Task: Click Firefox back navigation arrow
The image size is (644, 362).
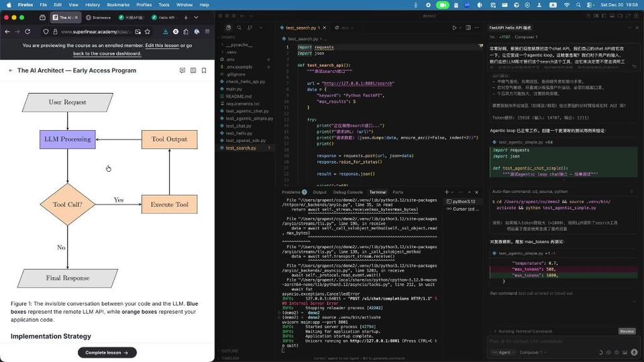Action: (7, 32)
